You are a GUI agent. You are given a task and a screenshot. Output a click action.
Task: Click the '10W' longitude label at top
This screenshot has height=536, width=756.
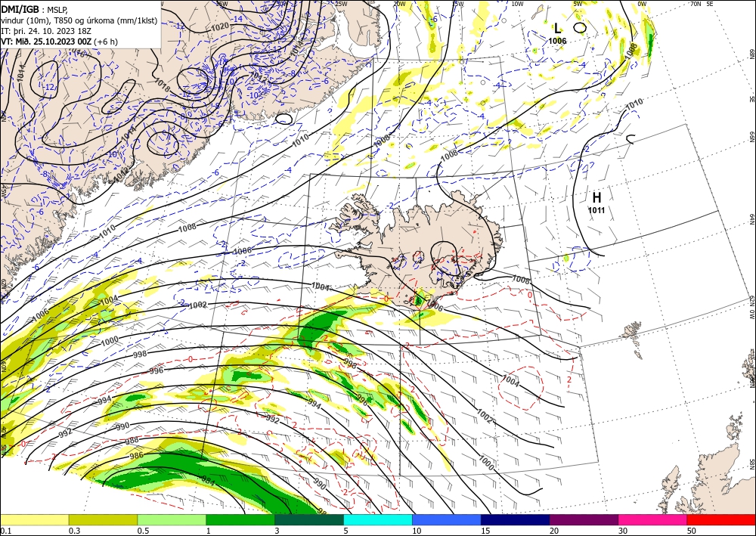tap(517, 4)
